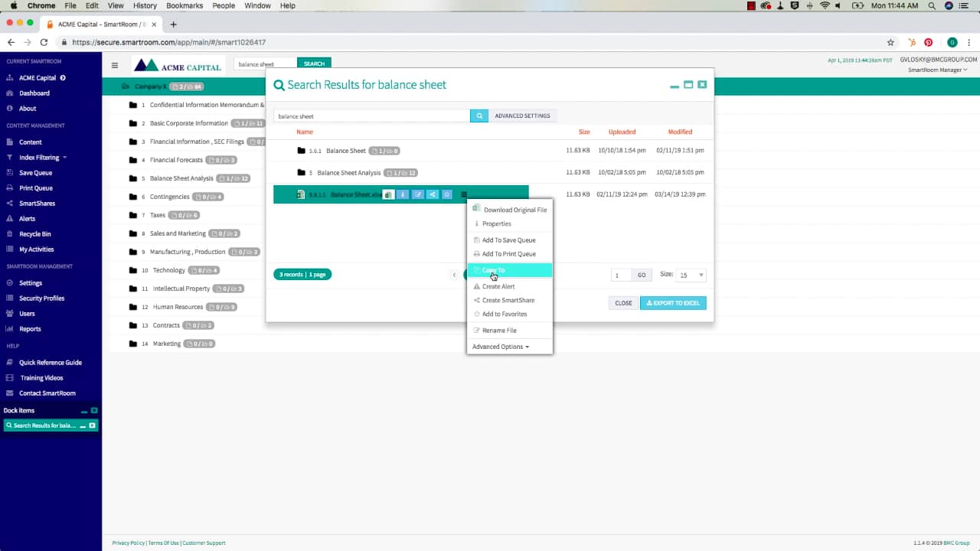Open the 5 Balance Sheet Analysis result
Image resolution: width=980 pixels, height=551 pixels.
pyautogui.click(x=348, y=173)
